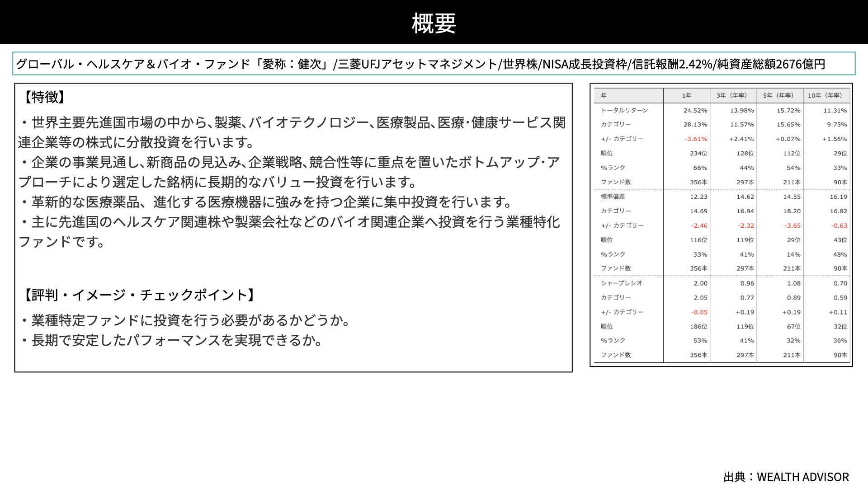The image size is (868, 488).
Task: Click the 1年 column header
Action: [686, 95]
